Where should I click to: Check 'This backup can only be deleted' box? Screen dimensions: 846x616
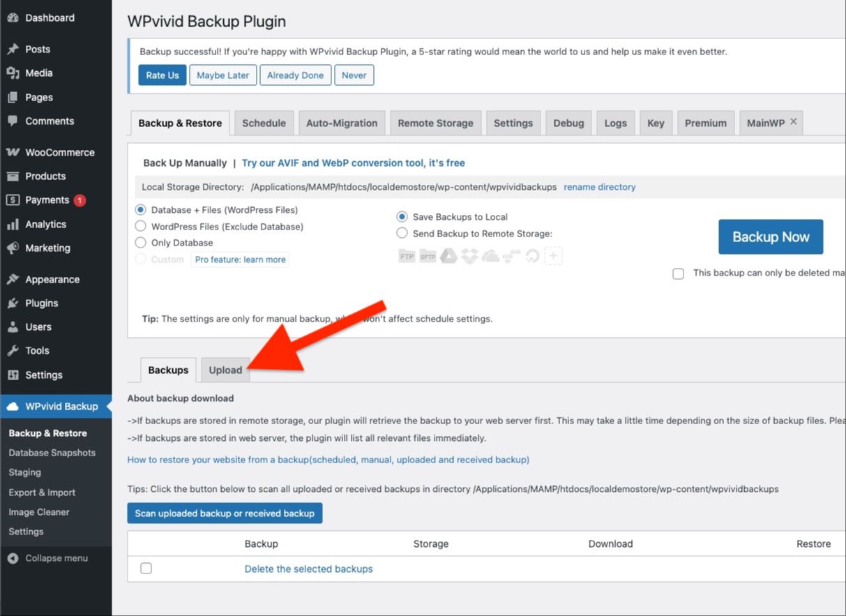[x=678, y=273]
